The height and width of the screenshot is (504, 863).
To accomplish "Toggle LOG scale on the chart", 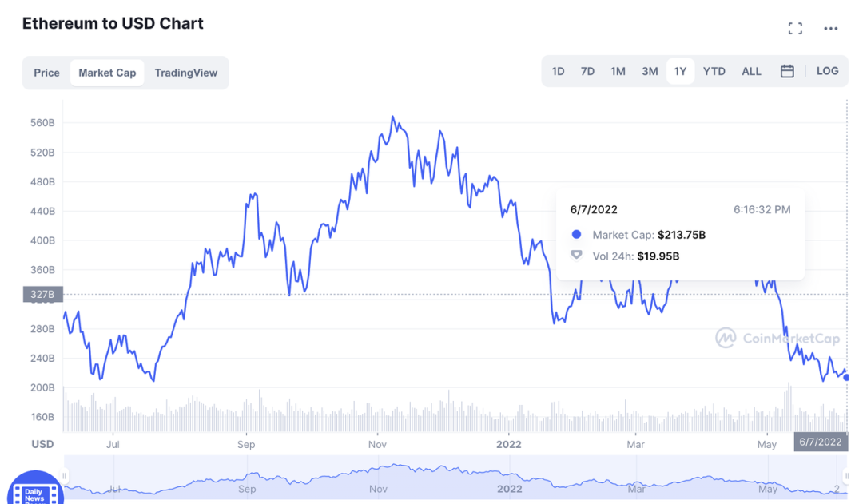I will click(827, 71).
